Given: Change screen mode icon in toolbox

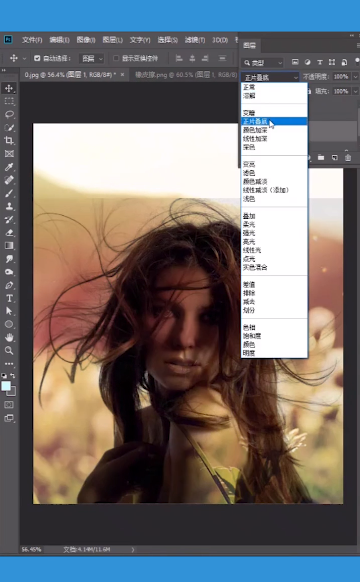Looking at the screenshot, I should coord(9,418).
